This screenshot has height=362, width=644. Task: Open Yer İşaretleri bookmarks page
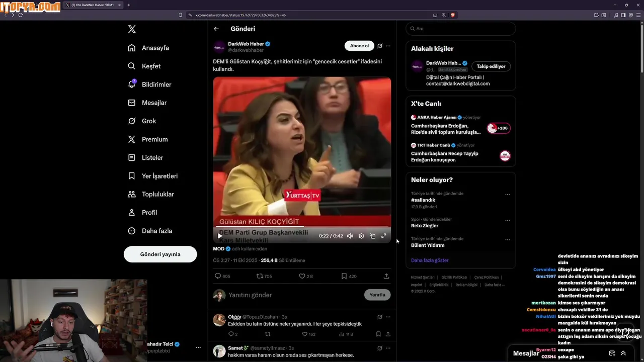point(153,176)
